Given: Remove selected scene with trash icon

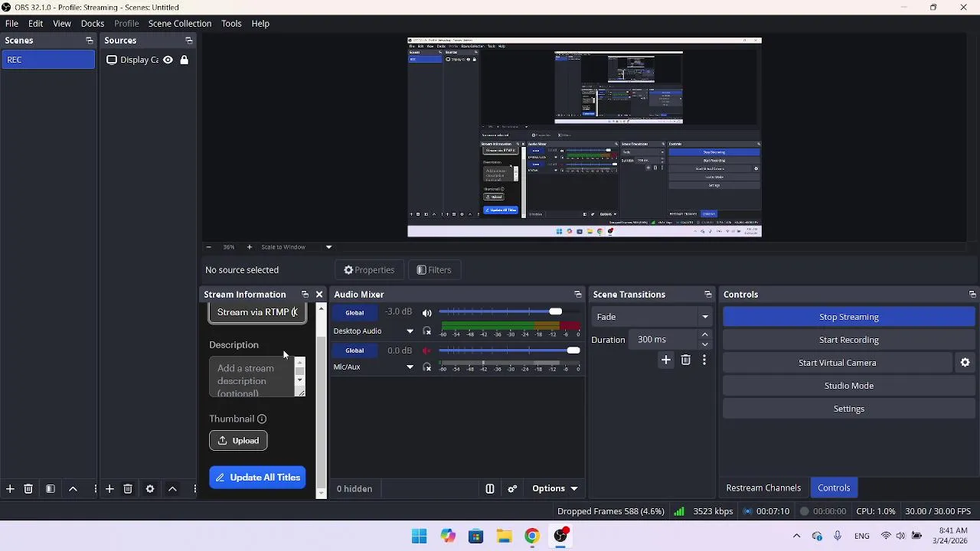Looking at the screenshot, I should [28, 489].
